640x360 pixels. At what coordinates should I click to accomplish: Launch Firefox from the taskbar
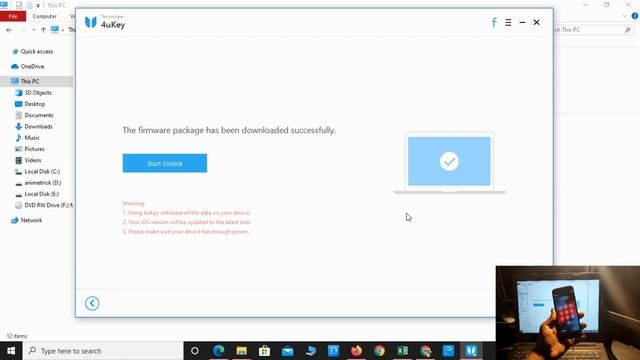pos(356,351)
